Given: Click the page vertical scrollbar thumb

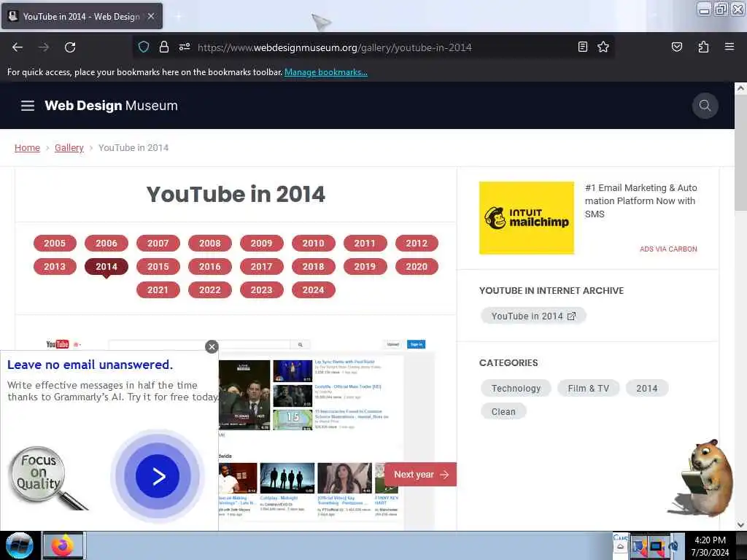Looking at the screenshot, I should 740,152.
